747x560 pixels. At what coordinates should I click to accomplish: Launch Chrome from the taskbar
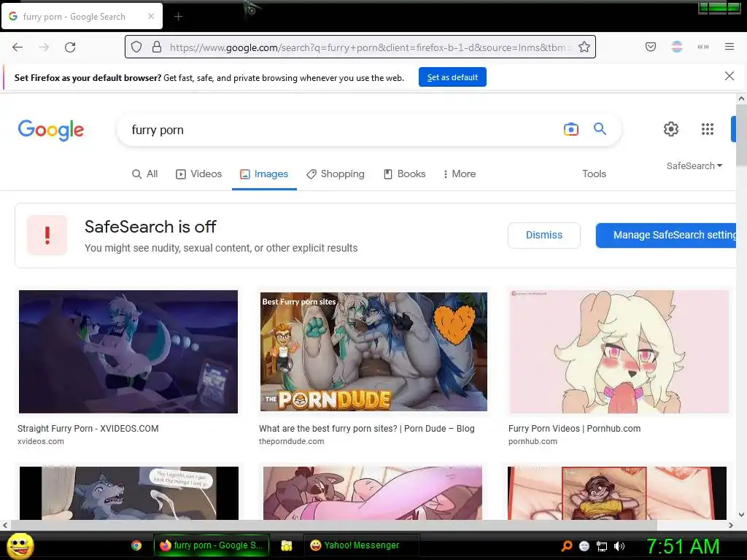(x=136, y=545)
